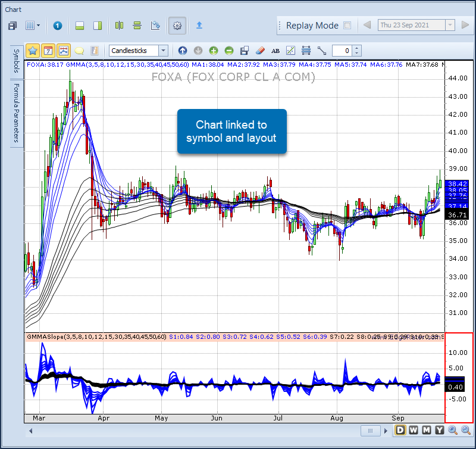Click the Chart panel title

point(13,10)
